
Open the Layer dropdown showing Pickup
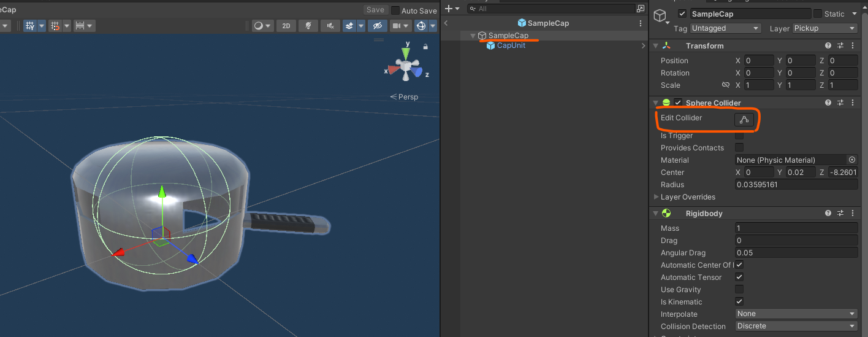824,28
